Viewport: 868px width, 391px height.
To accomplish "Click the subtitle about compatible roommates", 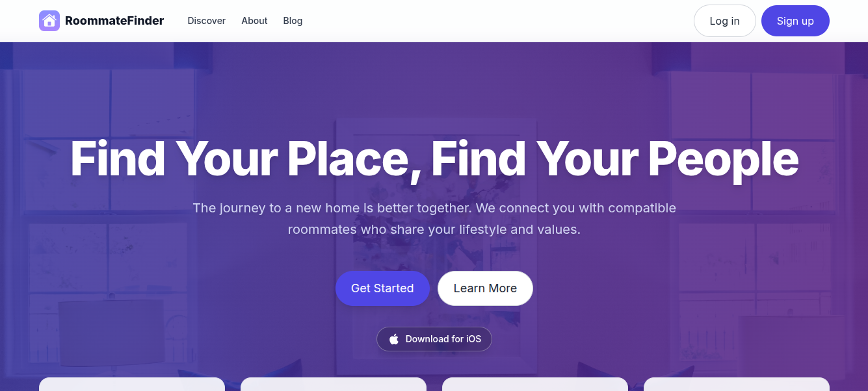I will (434, 219).
